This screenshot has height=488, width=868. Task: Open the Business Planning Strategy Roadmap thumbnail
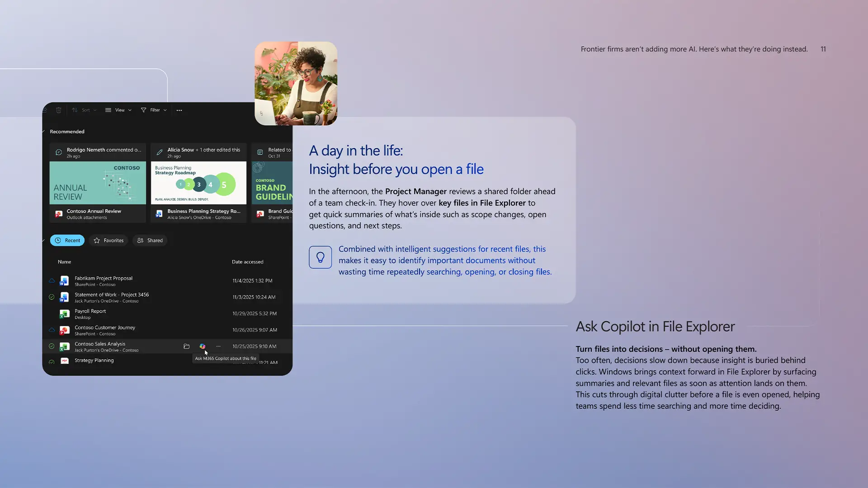click(x=198, y=183)
